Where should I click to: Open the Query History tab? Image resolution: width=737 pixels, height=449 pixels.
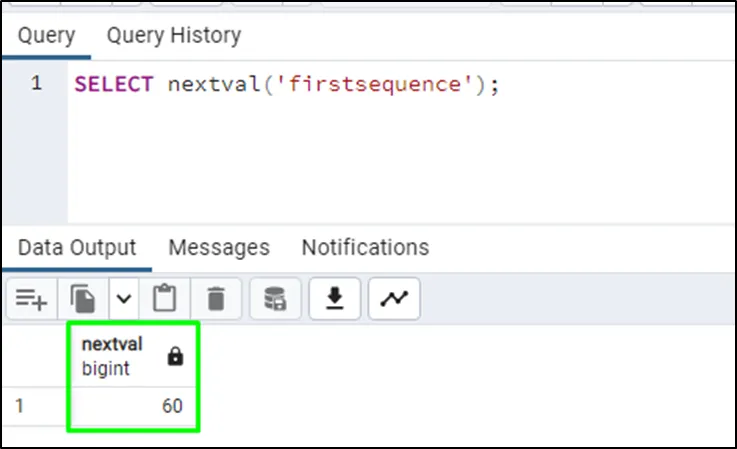[x=173, y=36]
